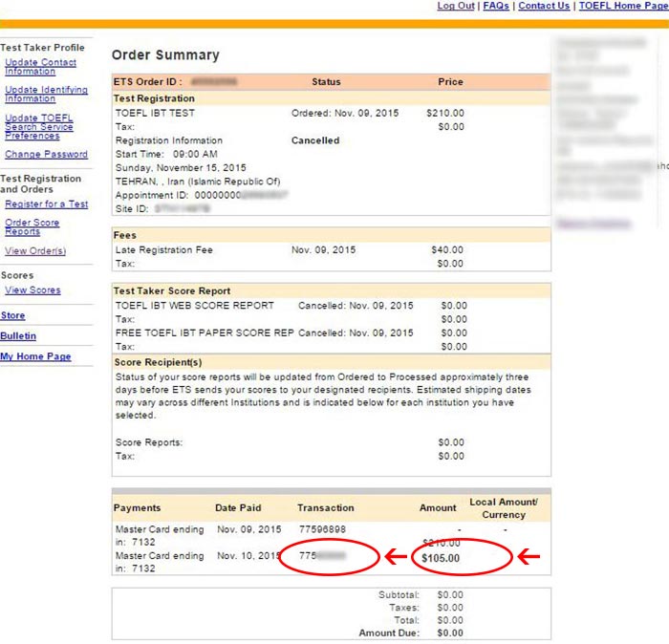Select Update Identifying Information link

pyautogui.click(x=46, y=94)
